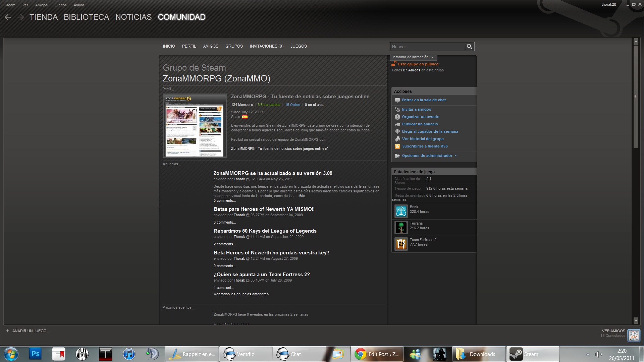Screen dimensions: 644x362
Task: Click the search magnifier icon
Action: click(x=470, y=47)
